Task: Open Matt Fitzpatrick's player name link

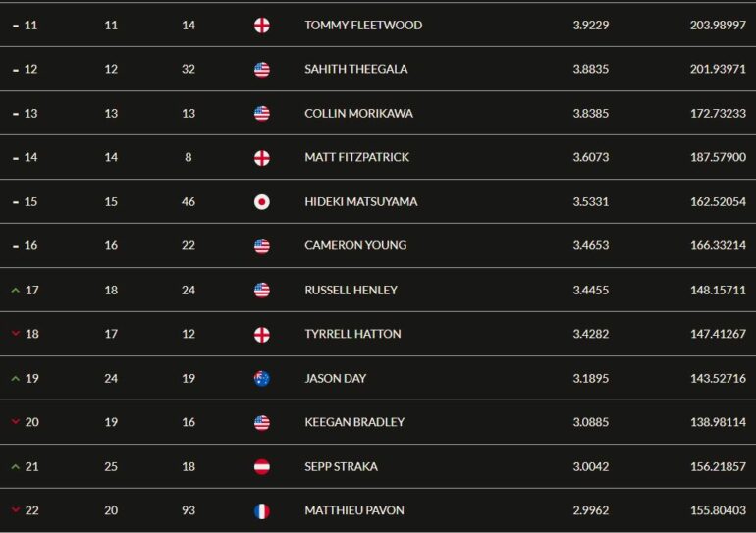Action: coord(356,157)
